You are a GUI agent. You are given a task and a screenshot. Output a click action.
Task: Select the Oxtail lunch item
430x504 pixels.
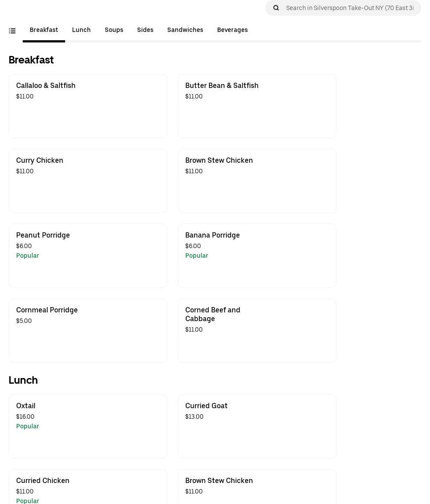click(88, 426)
